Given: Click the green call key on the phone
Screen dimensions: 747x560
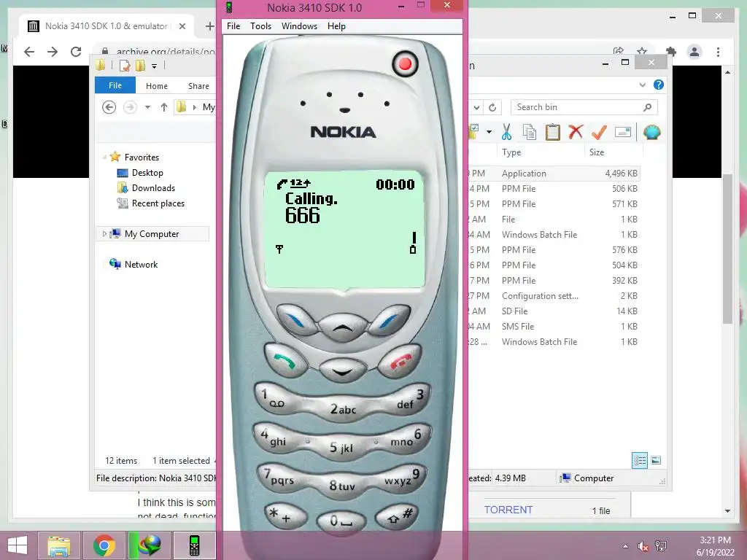Looking at the screenshot, I should tap(285, 362).
